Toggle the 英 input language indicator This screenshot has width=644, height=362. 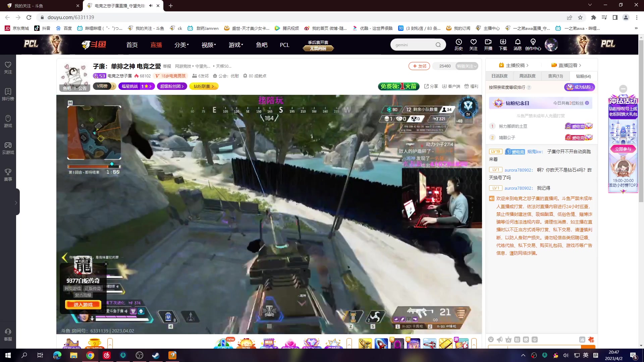point(586,355)
